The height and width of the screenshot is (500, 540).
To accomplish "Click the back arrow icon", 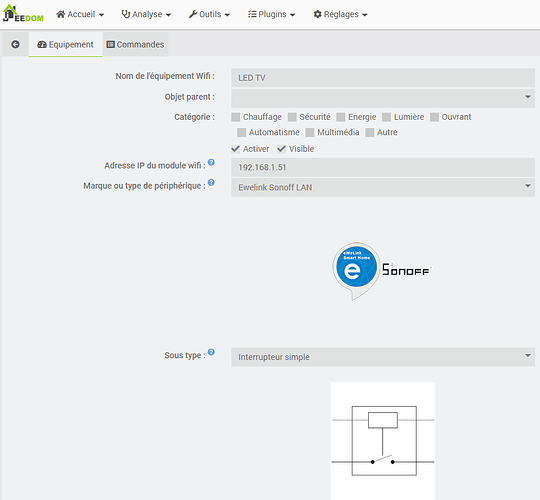I will pos(15,44).
